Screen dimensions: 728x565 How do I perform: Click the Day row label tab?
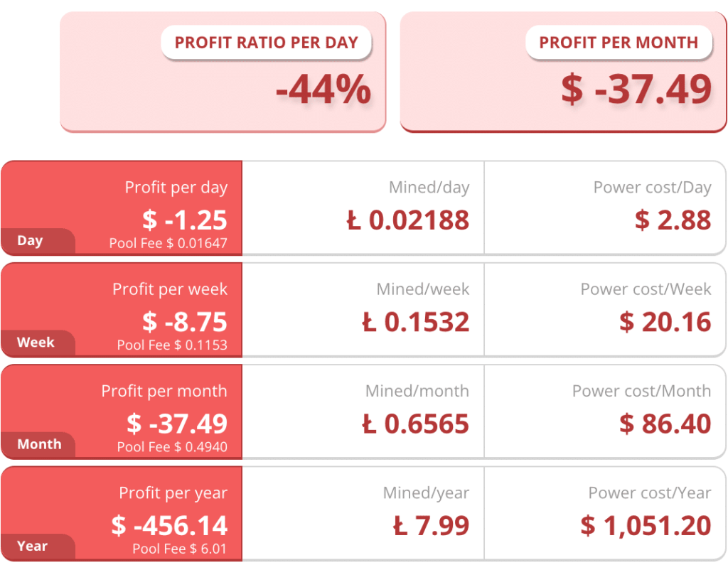coord(31,241)
